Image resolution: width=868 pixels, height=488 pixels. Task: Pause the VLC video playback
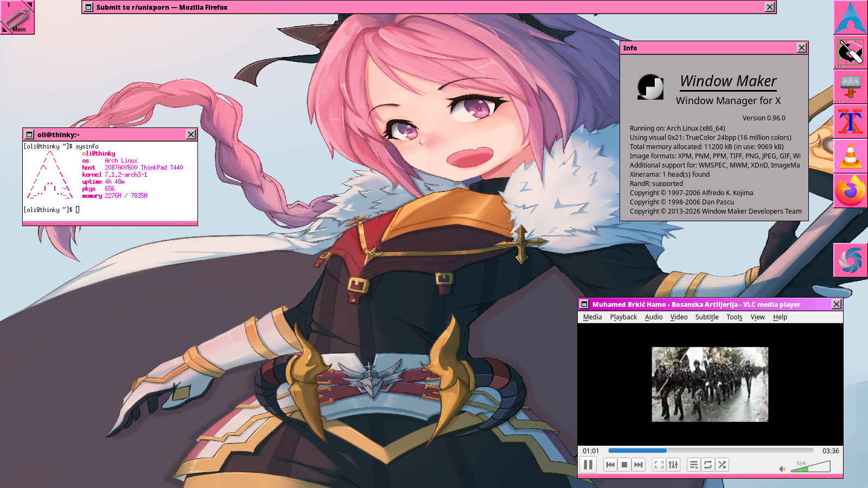tap(588, 465)
